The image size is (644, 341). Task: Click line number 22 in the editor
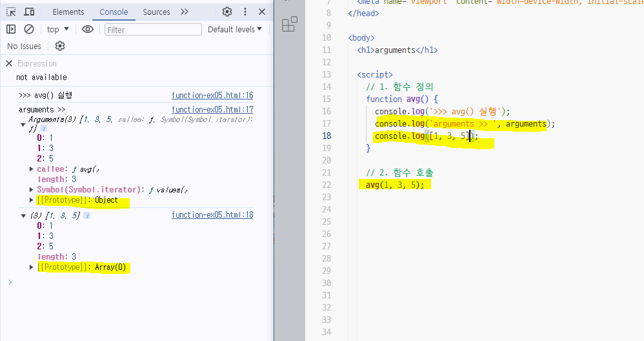(x=327, y=185)
